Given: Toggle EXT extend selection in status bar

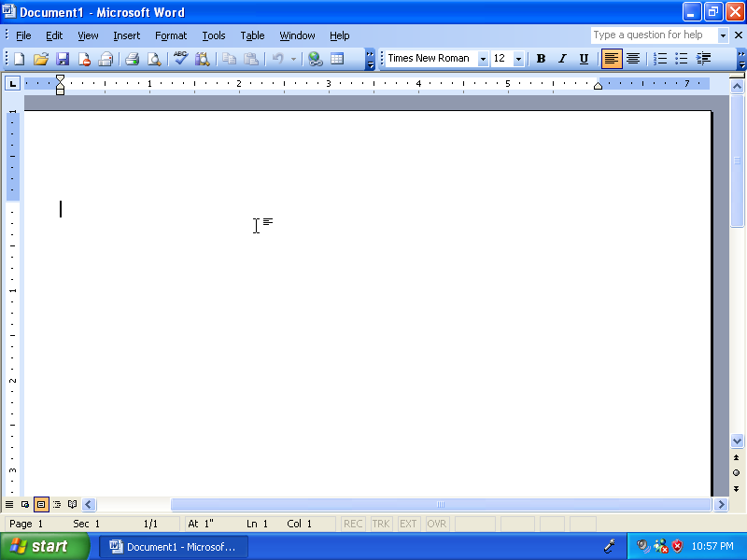Looking at the screenshot, I should (x=408, y=524).
